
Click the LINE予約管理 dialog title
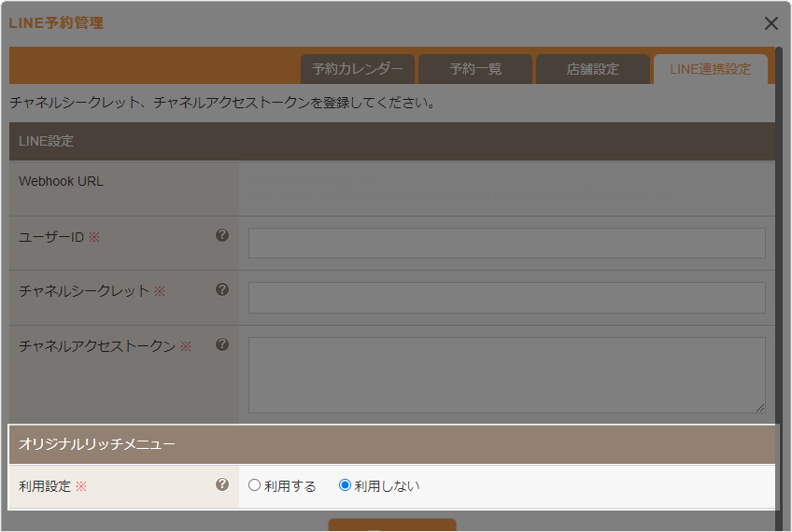56,22
